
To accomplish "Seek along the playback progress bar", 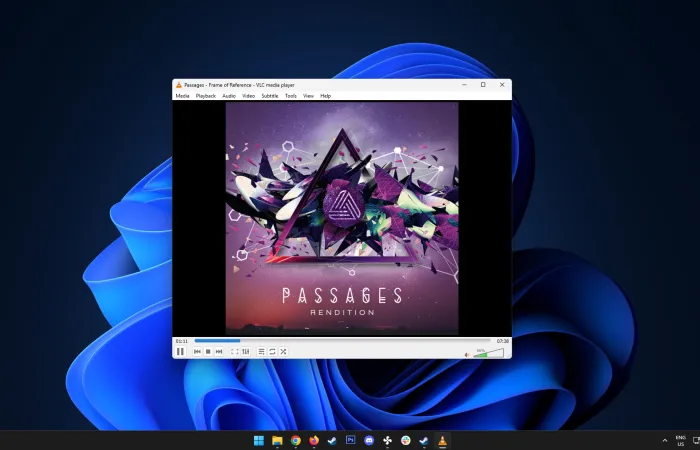I will click(342, 341).
